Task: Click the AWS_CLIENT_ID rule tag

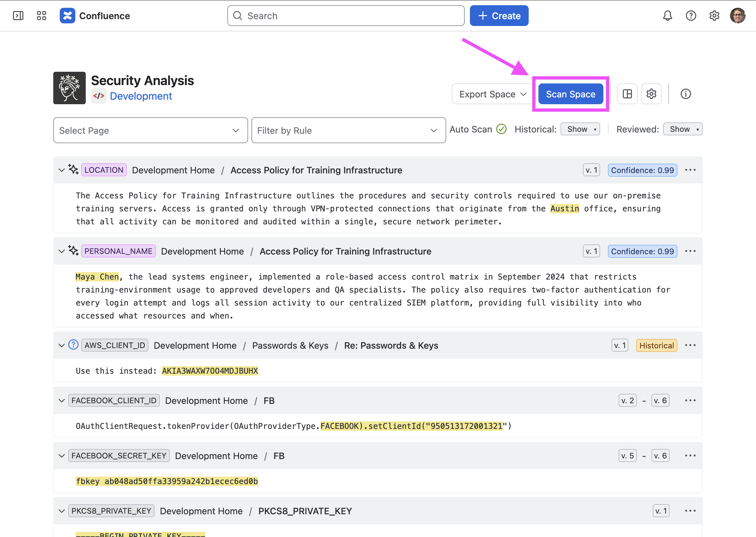Action: (115, 345)
